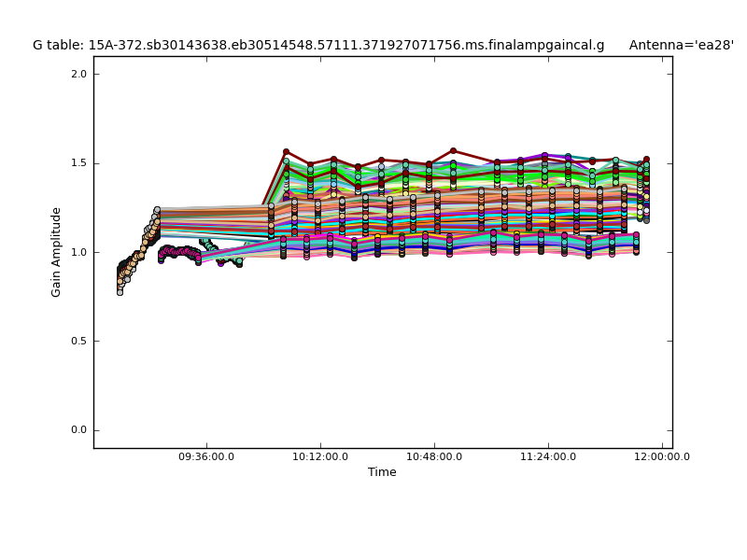Click the 0.0 tick label on y-axis
This screenshot has height=560, width=747.
78,430
